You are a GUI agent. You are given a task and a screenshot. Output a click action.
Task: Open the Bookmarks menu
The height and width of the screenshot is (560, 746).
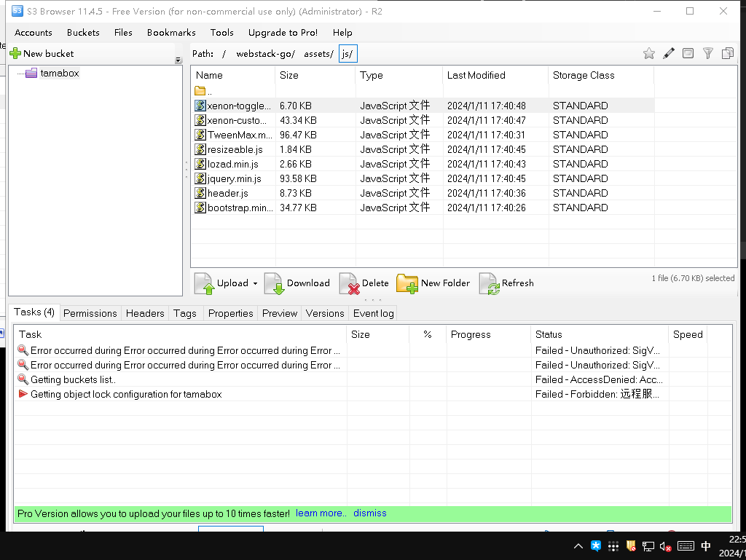coord(171,32)
